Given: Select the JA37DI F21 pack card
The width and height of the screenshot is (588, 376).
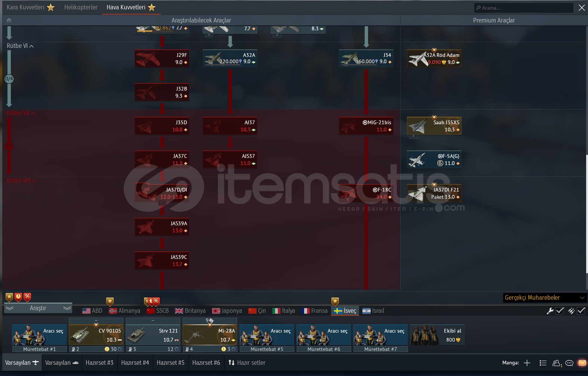Looking at the screenshot, I should (434, 193).
